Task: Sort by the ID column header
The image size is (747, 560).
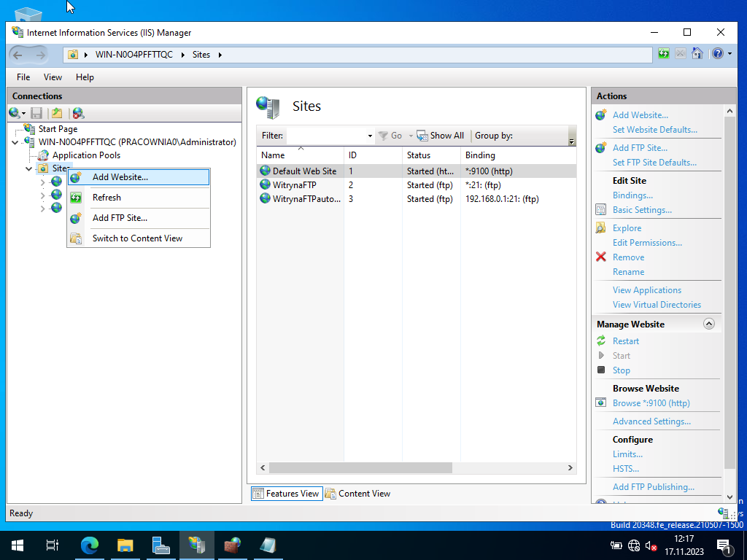Action: (373, 155)
